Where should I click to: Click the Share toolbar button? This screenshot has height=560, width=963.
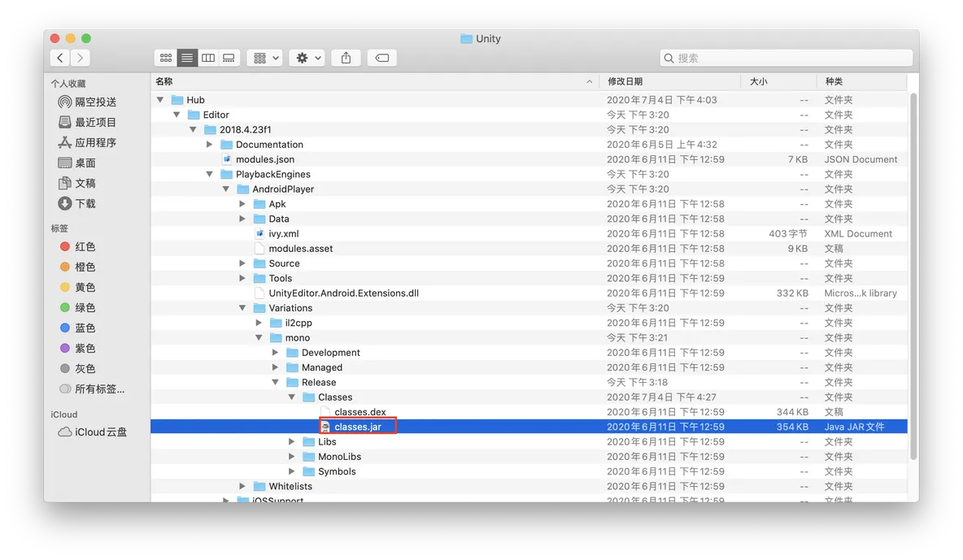pyautogui.click(x=346, y=58)
